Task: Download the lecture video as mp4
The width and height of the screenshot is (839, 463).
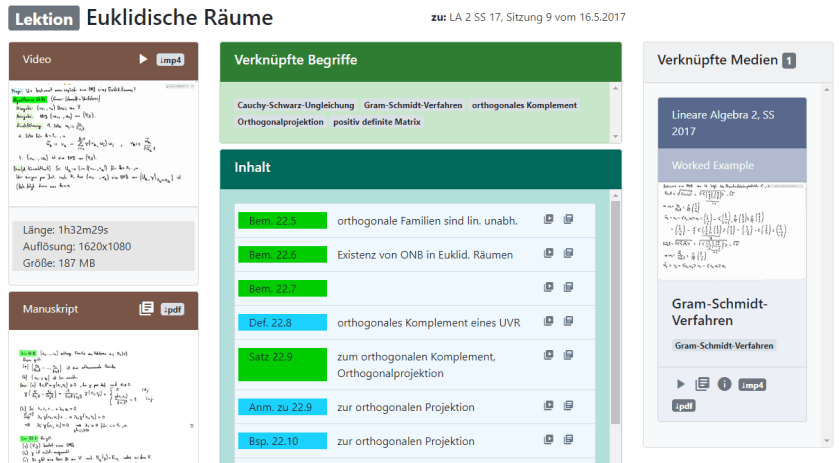Action: click(x=171, y=60)
